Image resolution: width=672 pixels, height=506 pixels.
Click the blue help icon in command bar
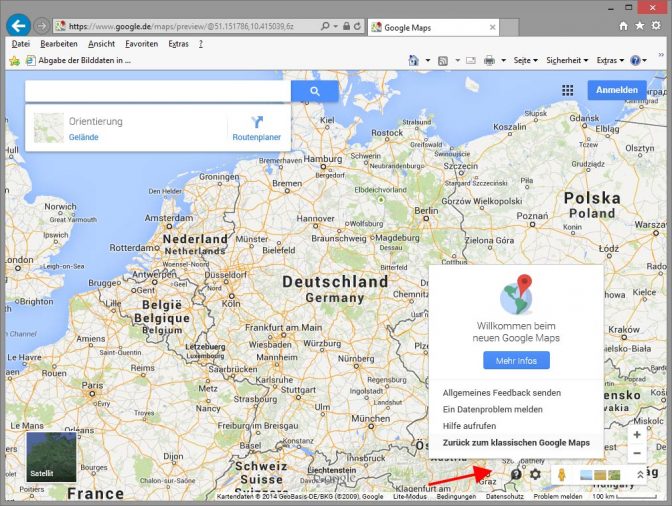coord(635,60)
